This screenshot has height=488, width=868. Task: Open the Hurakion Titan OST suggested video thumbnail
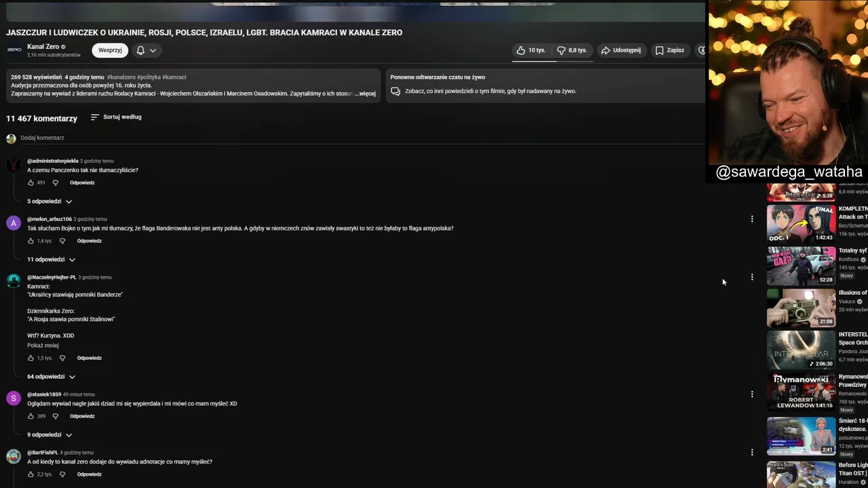click(x=801, y=474)
